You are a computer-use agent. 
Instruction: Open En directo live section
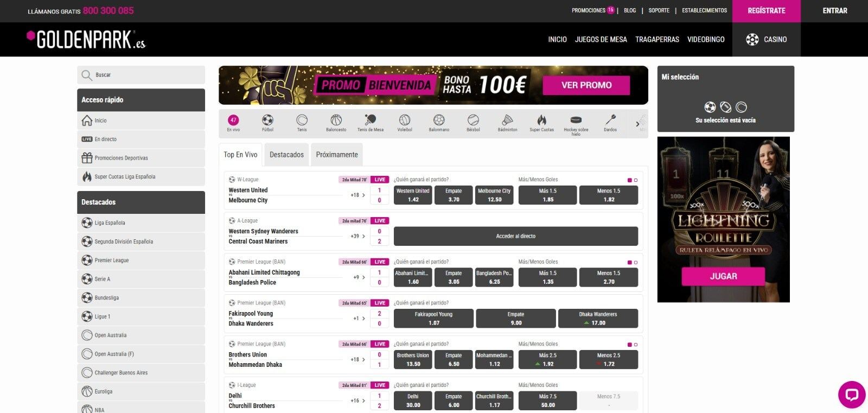(x=141, y=139)
